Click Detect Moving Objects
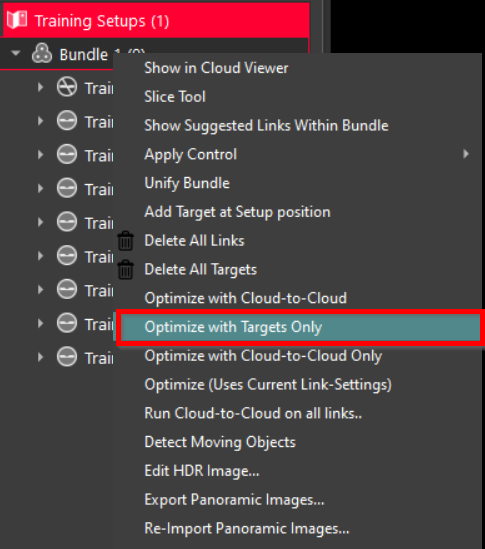The height and width of the screenshot is (549, 485). point(220,442)
